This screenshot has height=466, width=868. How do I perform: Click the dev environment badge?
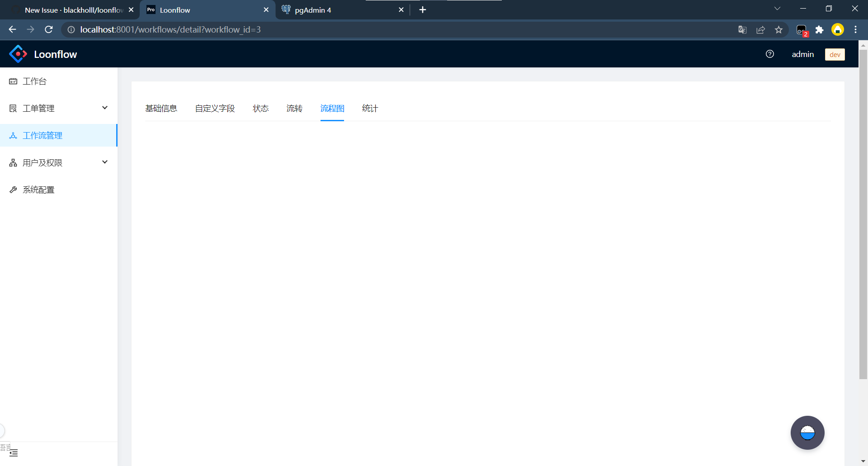pyautogui.click(x=835, y=54)
